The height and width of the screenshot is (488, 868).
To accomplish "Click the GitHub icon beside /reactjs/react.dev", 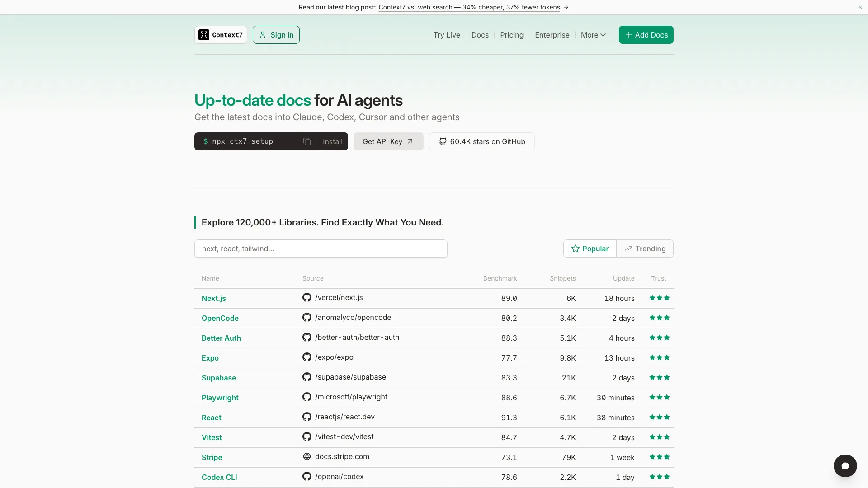I will (307, 417).
